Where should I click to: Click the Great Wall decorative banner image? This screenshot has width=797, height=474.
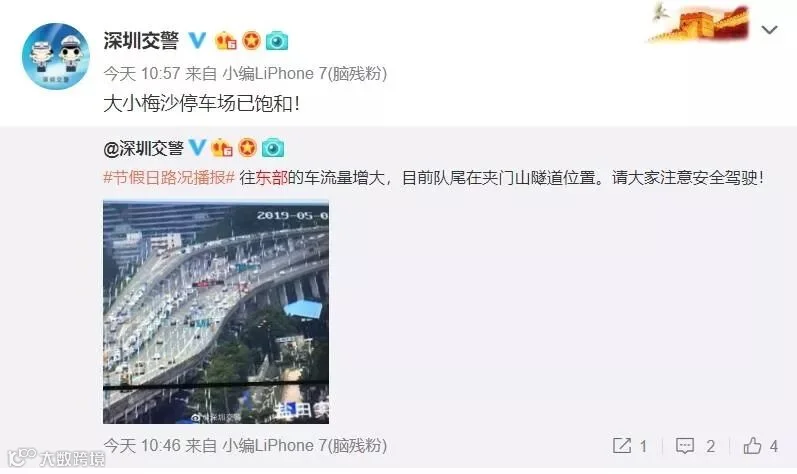(x=699, y=22)
